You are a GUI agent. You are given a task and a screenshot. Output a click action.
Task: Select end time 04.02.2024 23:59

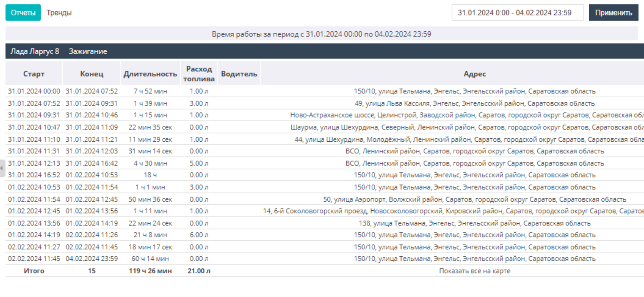tap(92, 259)
